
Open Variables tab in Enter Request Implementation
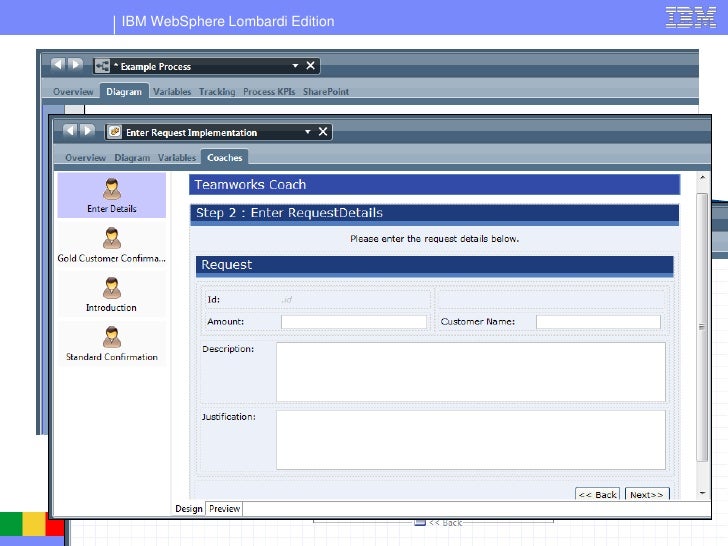(177, 158)
